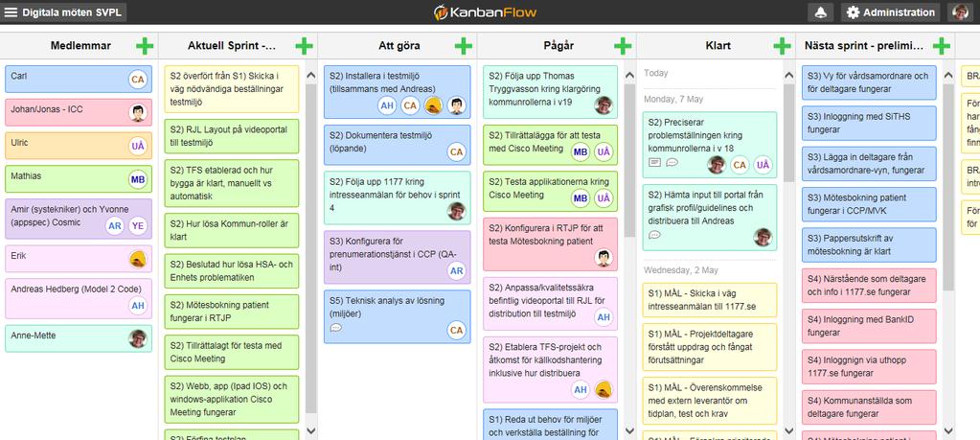The height and width of the screenshot is (440, 980).
Task: Click the AR avatar on the Konfigurera för prenumerationstjänst card
Action: pos(456,270)
